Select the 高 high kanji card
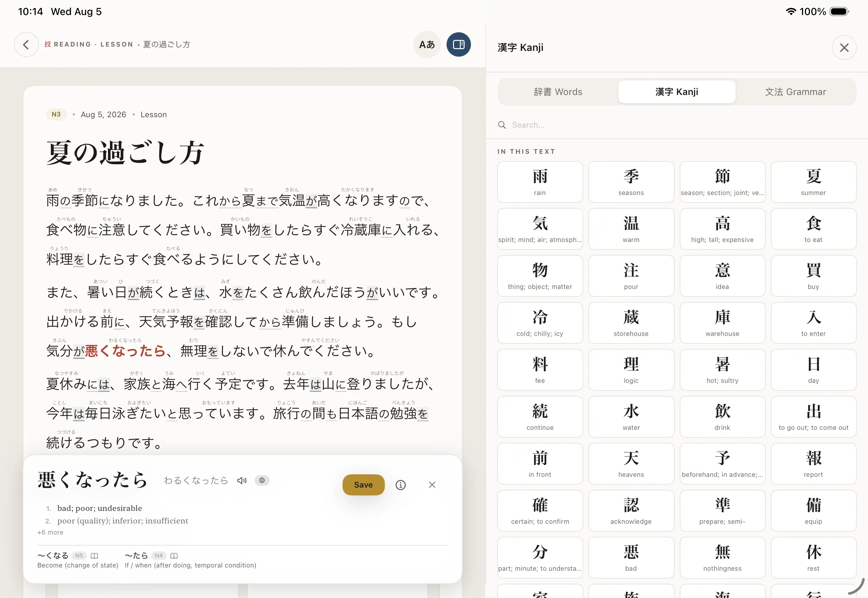The height and width of the screenshot is (598, 868). (x=723, y=229)
